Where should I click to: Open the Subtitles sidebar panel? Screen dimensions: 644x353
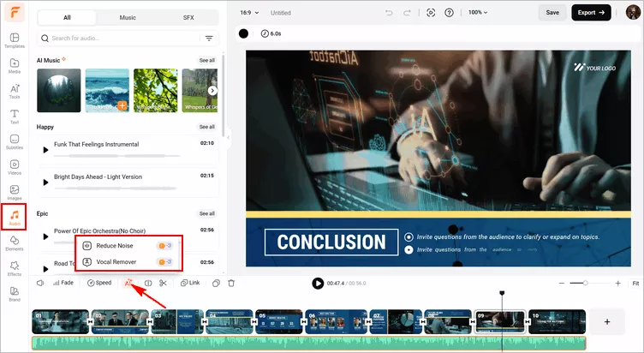coord(15,141)
